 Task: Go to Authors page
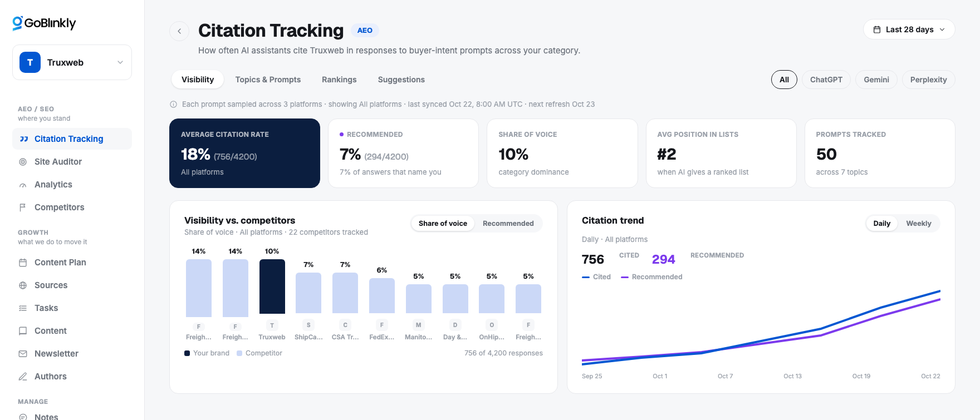72,377
